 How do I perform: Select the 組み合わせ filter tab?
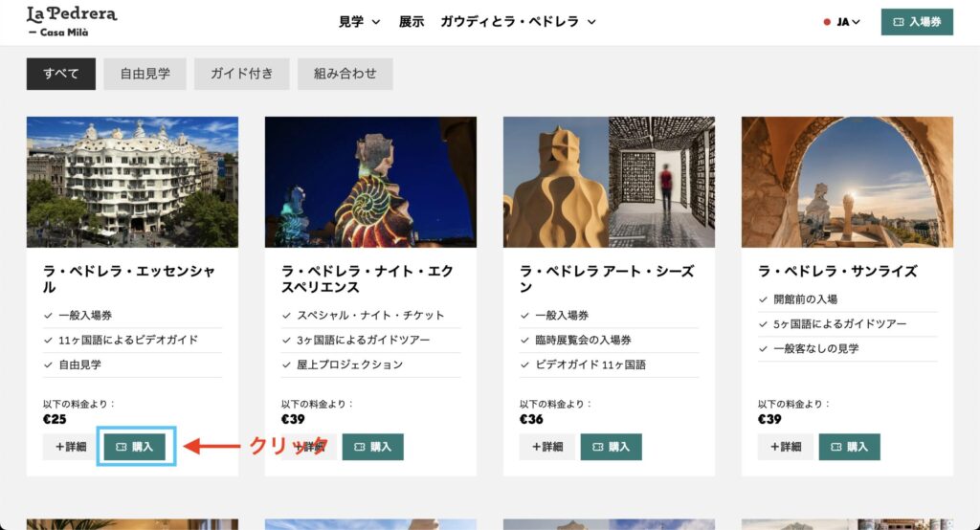pos(345,74)
